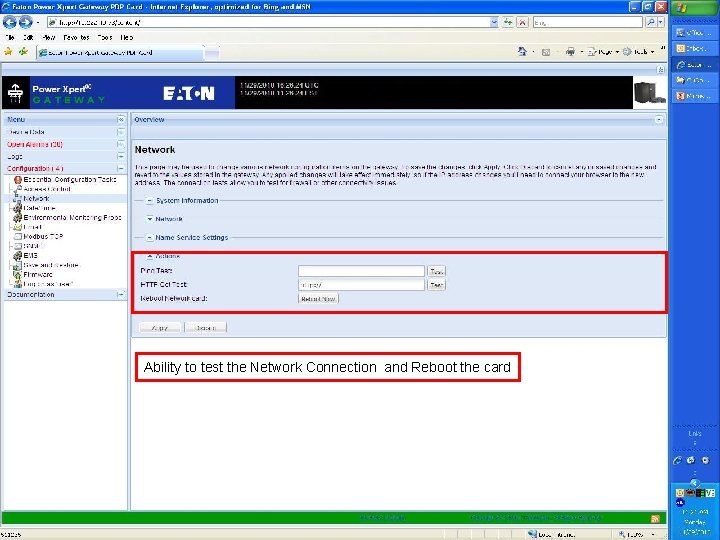
Task: Open the address bar dropdown arrow
Action: pos(494,22)
